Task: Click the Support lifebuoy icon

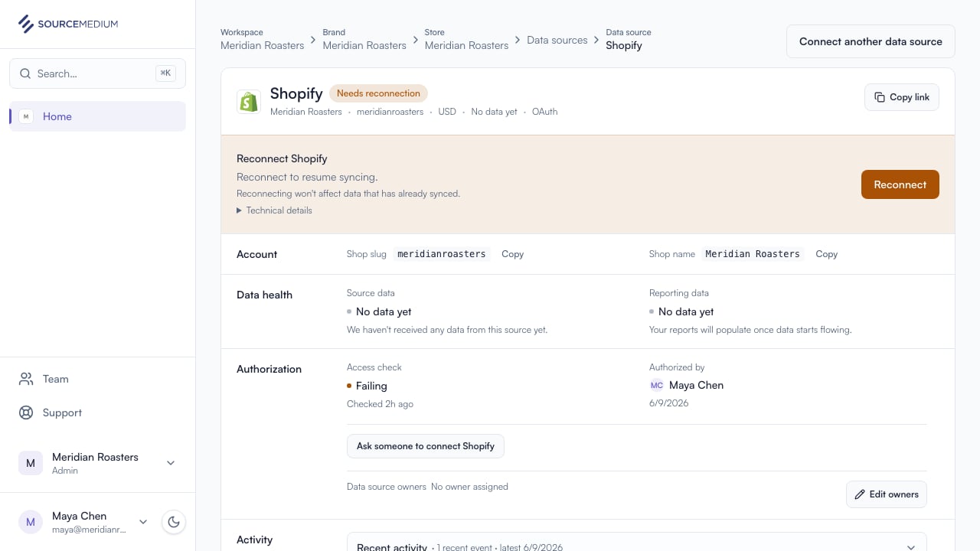Action: (x=26, y=412)
